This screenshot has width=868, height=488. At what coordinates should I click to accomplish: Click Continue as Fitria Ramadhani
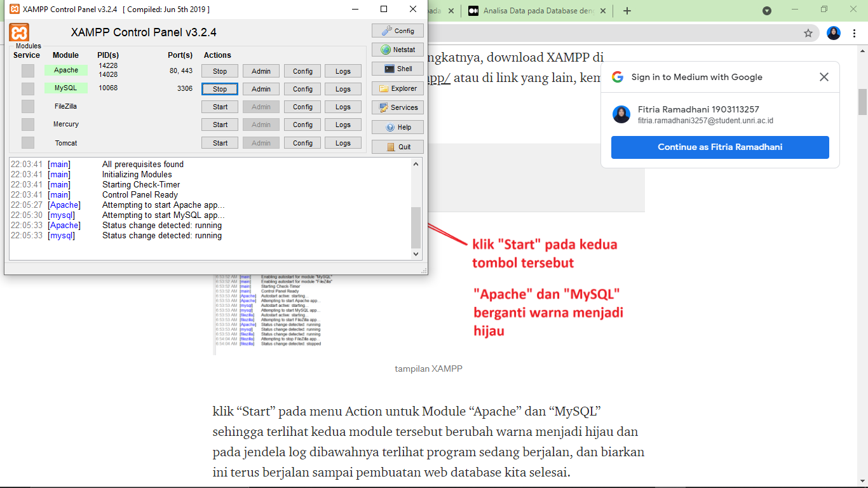coord(720,147)
